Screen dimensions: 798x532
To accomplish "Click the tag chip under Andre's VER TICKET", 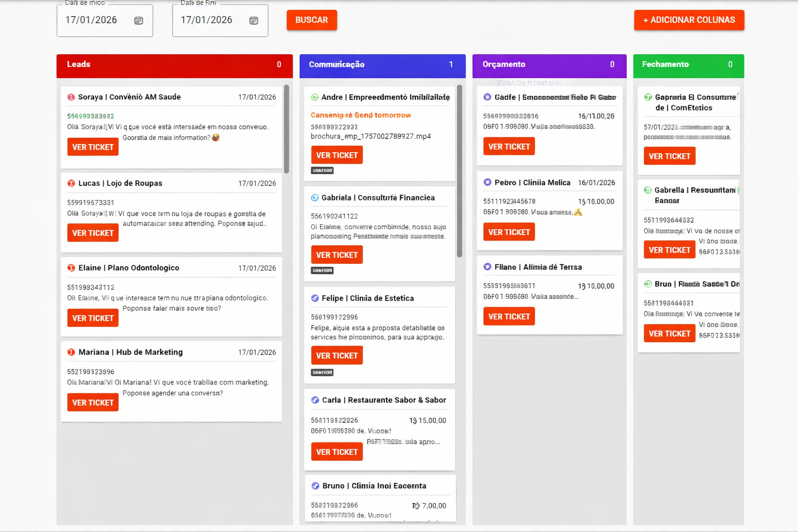I will pos(322,170).
